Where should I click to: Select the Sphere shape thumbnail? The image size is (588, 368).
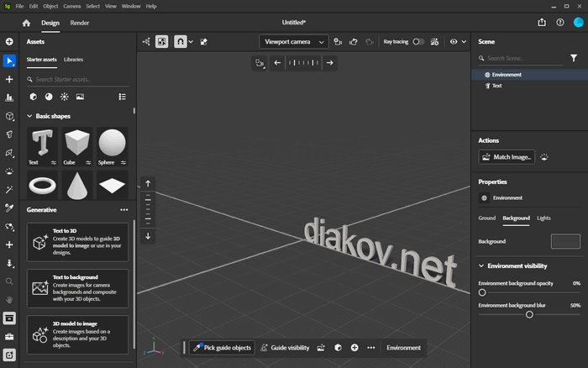click(x=113, y=144)
